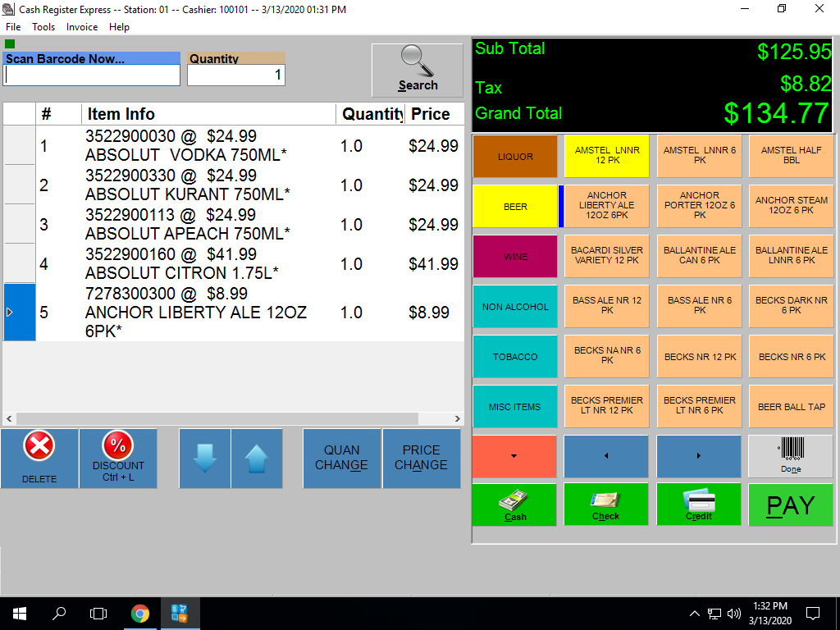
Task: Add BECKS NA NR 6 PK
Action: 607,356
